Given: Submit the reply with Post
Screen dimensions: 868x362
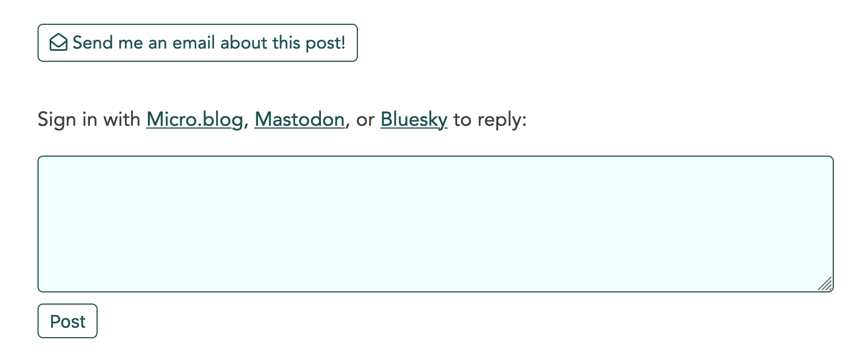Looking at the screenshot, I should (x=67, y=321).
